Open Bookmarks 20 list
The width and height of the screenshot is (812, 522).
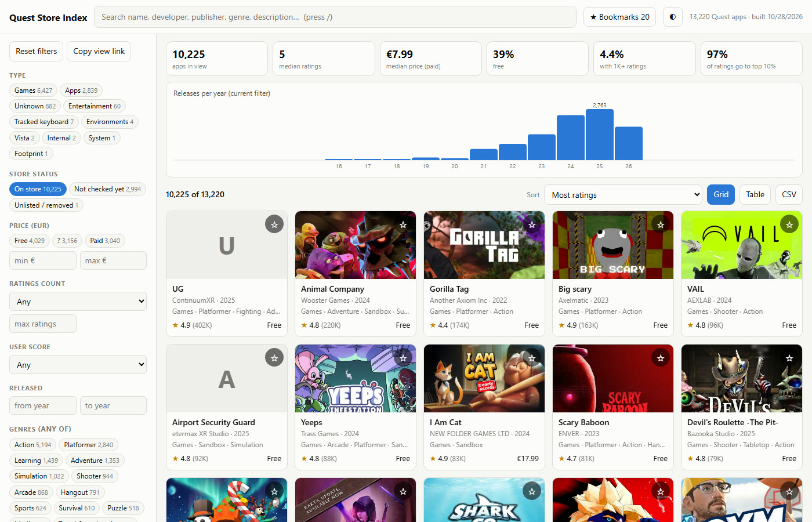point(619,17)
